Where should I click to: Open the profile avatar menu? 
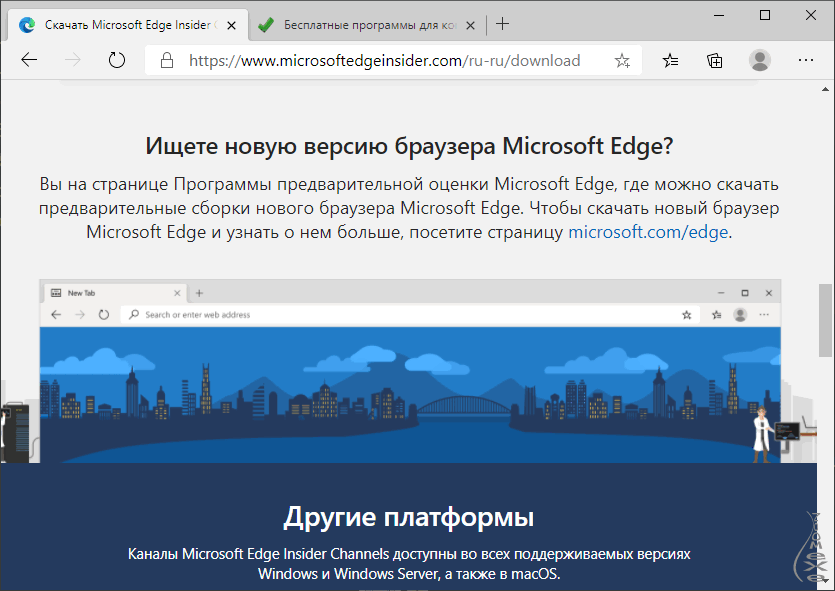click(x=760, y=60)
